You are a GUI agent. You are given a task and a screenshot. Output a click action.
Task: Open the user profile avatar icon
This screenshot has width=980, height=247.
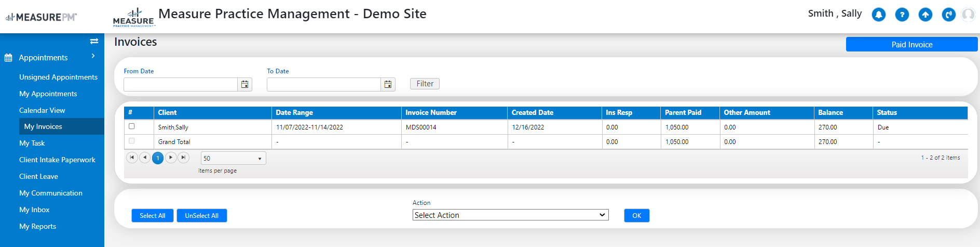[968, 15]
